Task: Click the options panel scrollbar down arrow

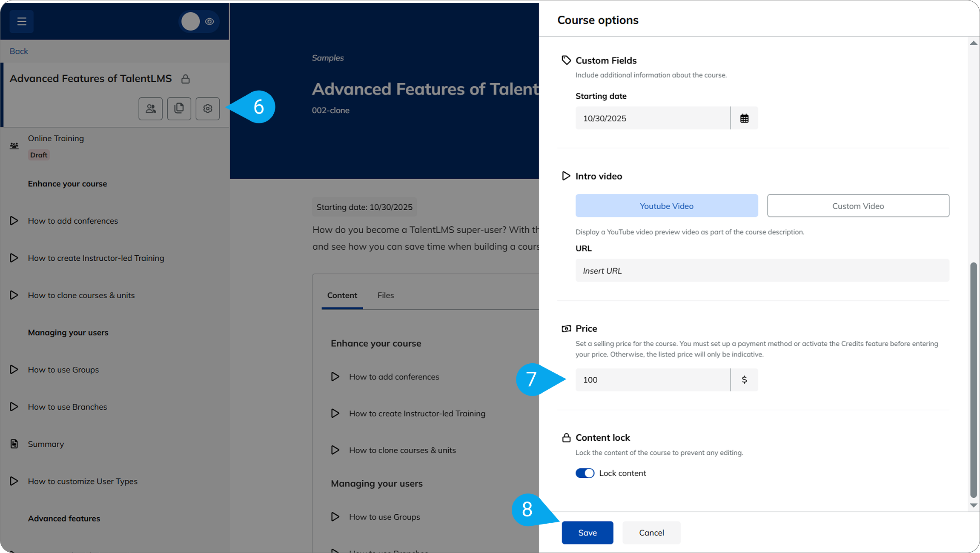Action: 973,505
